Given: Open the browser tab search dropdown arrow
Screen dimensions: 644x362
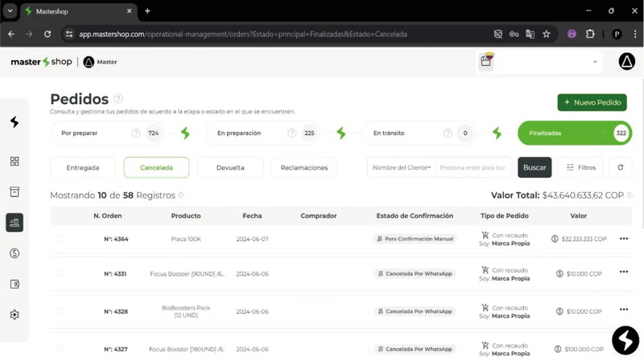Looking at the screenshot, I should pos(10,11).
